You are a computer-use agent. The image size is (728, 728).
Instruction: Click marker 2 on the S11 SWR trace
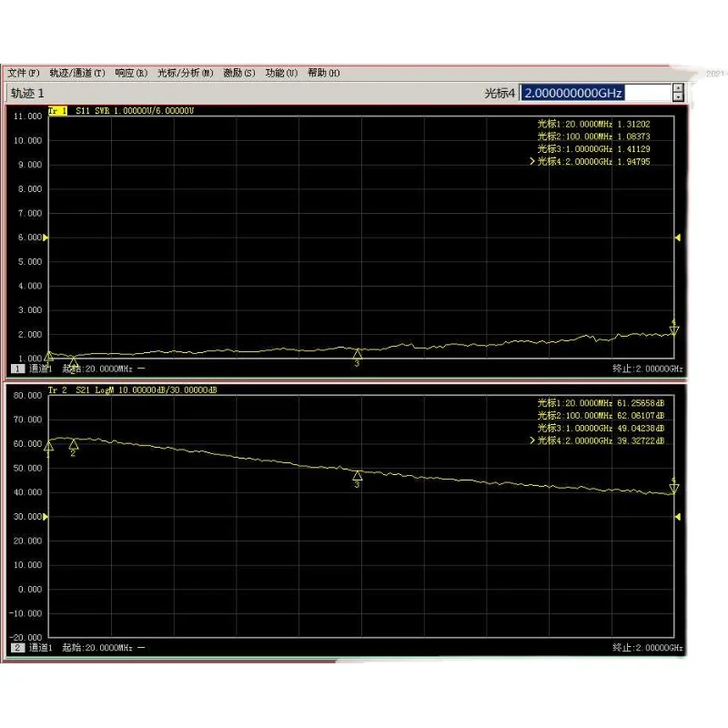pos(74,361)
